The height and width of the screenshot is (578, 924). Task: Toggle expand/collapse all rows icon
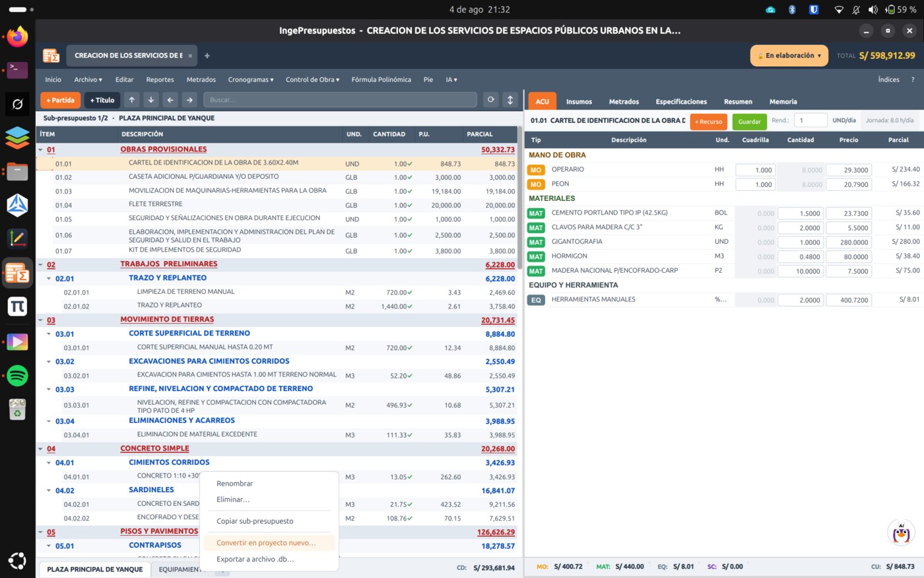[x=510, y=100]
